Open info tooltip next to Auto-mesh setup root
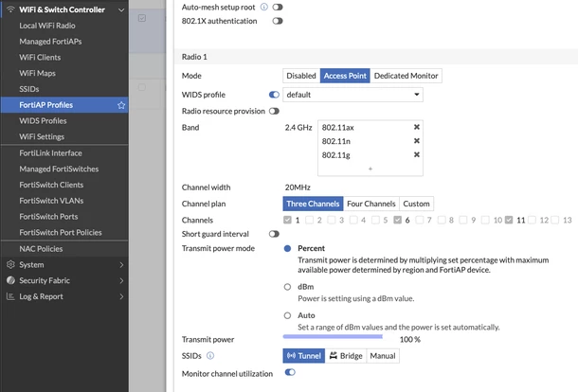This screenshot has height=392, width=578. pos(264,7)
